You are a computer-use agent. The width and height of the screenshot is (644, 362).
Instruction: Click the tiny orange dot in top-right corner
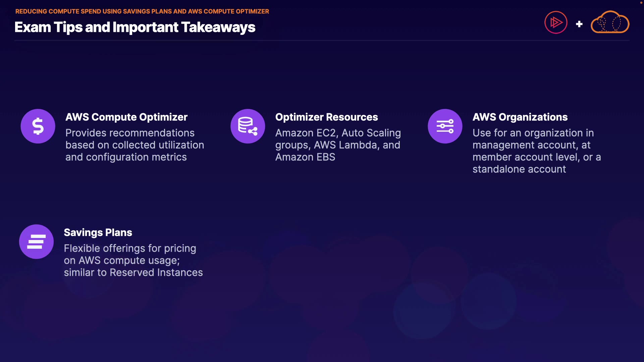[x=641, y=3]
